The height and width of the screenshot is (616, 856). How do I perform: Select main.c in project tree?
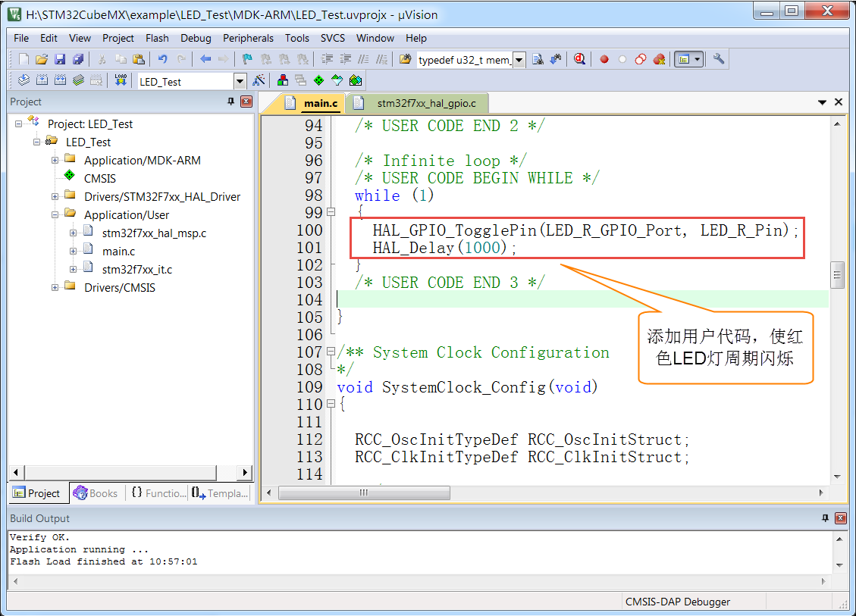pos(118,251)
